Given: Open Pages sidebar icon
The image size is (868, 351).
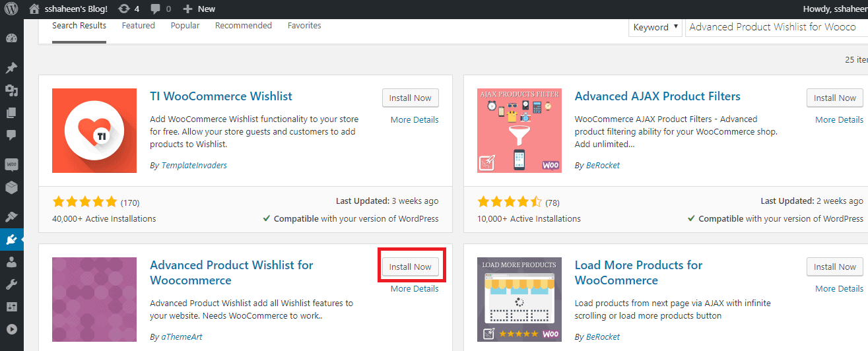Looking at the screenshot, I should click(x=11, y=113).
